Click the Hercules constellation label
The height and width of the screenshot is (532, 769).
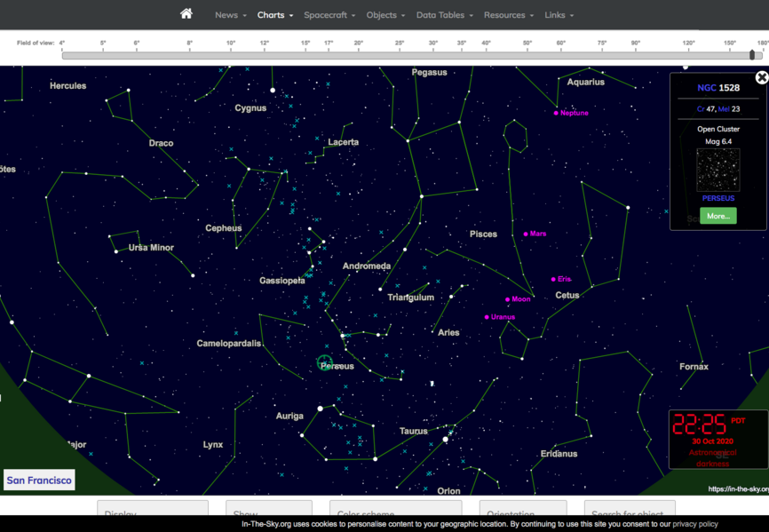[x=67, y=86]
